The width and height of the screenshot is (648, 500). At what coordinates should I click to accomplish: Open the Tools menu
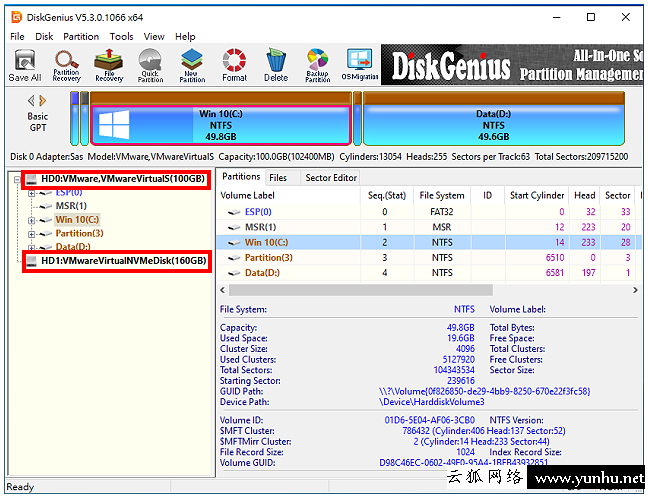[x=122, y=36]
